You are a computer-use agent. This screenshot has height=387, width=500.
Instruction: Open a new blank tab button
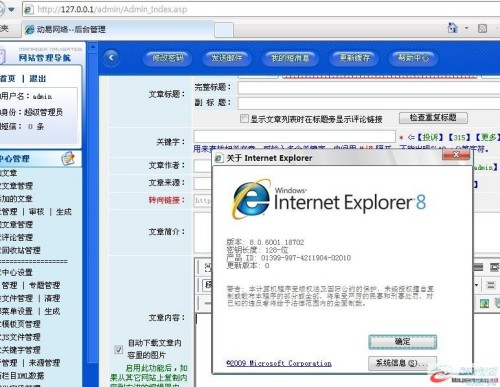(224, 30)
